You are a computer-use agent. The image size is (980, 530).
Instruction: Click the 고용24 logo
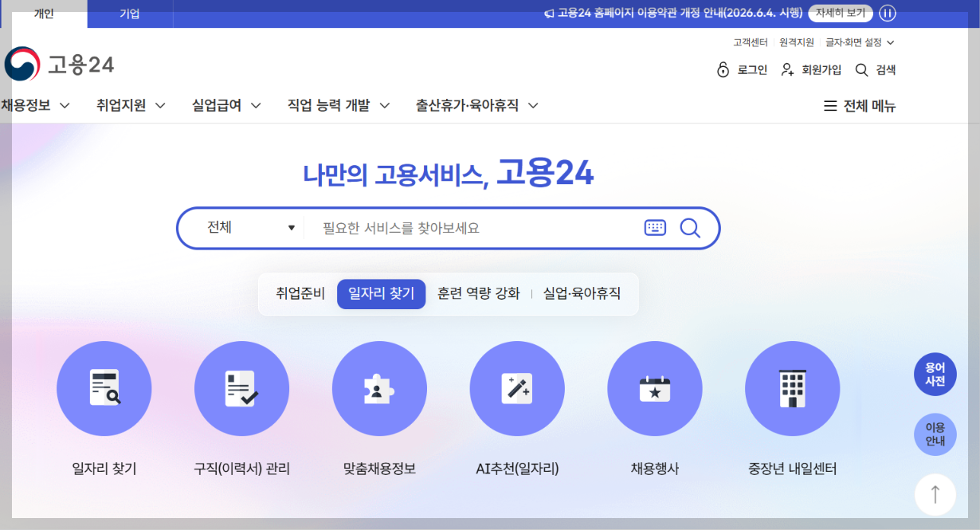point(59,64)
